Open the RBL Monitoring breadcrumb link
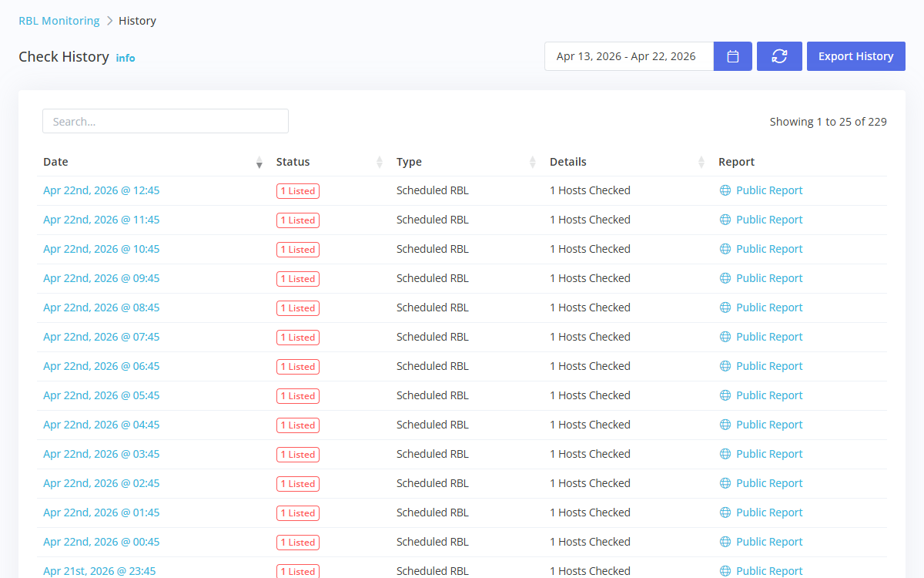The image size is (924, 578). click(59, 20)
